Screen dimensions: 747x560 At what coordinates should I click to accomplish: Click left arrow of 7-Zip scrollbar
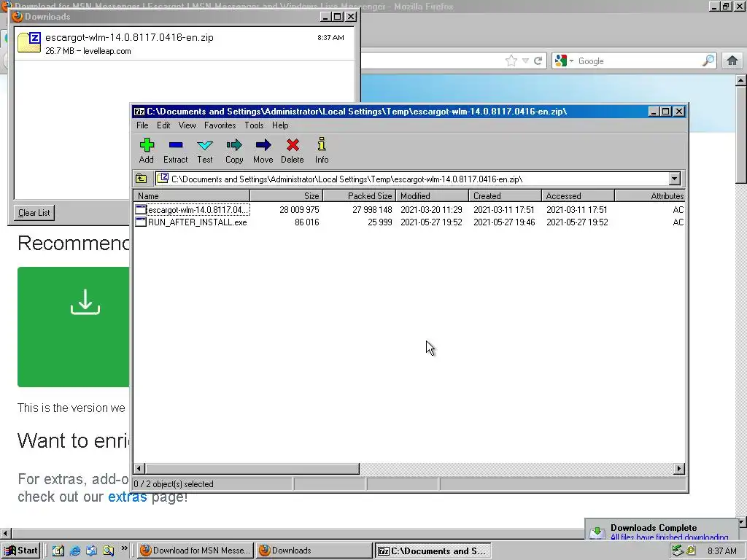(139, 469)
